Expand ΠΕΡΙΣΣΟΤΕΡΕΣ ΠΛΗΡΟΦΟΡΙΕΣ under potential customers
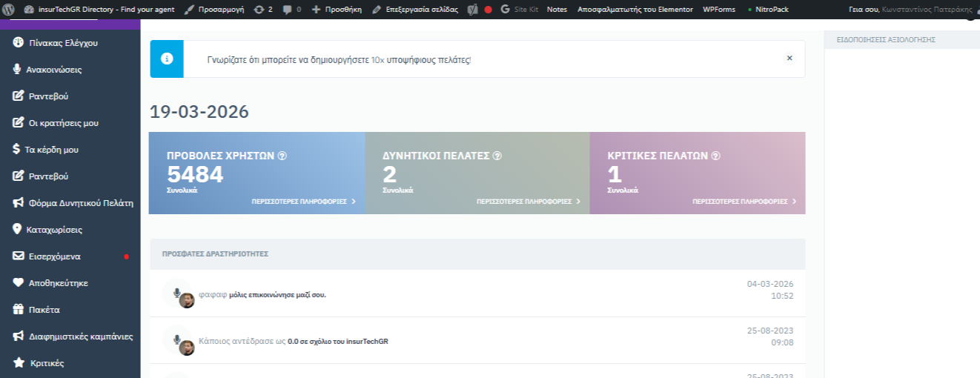The image size is (980, 378). point(529,201)
